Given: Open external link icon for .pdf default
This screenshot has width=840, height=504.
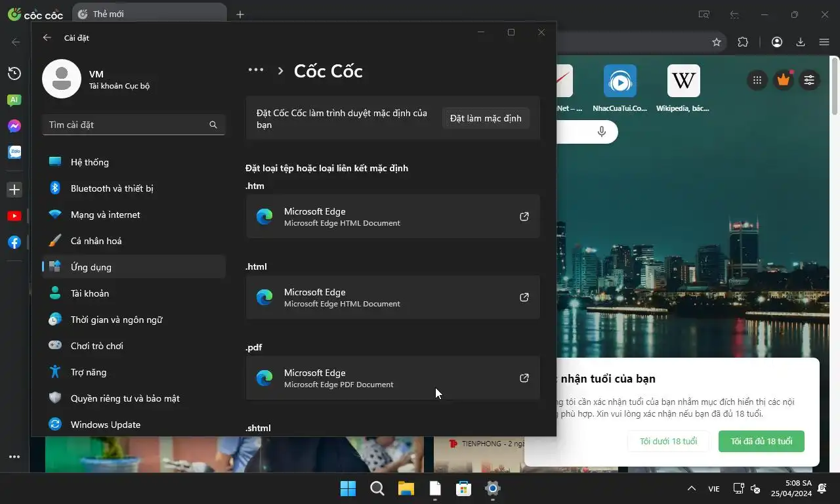Looking at the screenshot, I should tap(524, 378).
